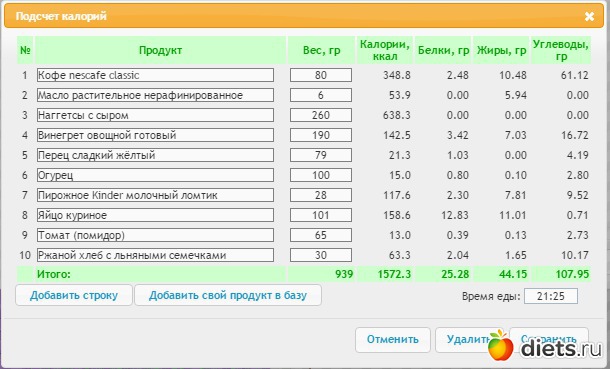
Task: Select weight field 6 for масло
Action: [321, 95]
